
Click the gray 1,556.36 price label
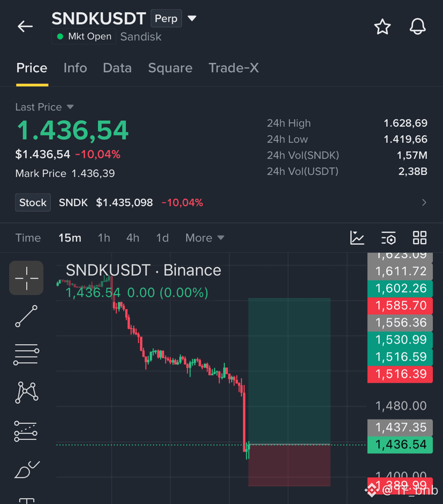pos(400,323)
